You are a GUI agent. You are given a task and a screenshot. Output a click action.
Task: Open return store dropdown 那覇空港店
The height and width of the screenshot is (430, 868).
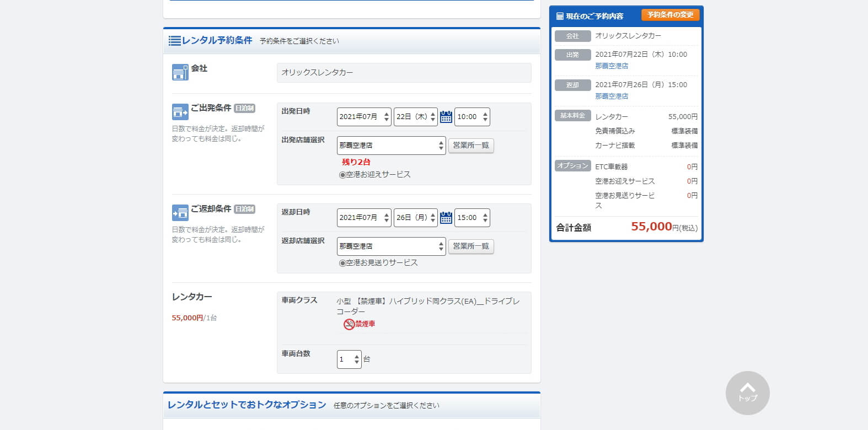point(391,246)
